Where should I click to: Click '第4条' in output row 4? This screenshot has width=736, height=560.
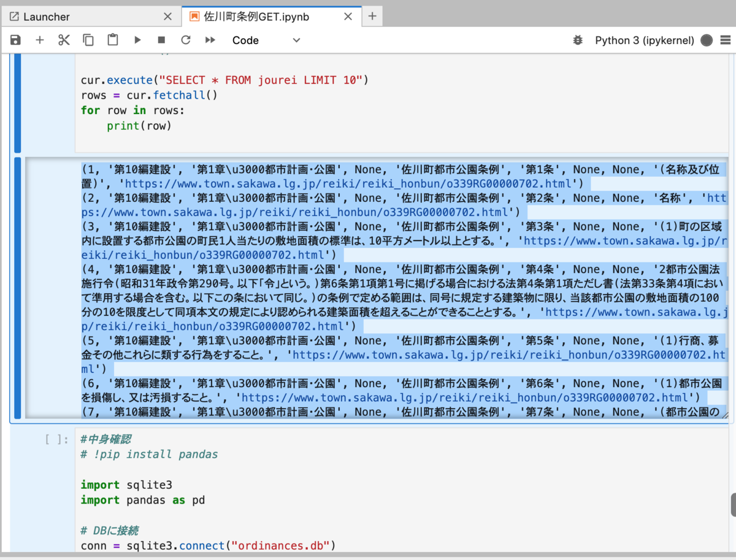(539, 269)
